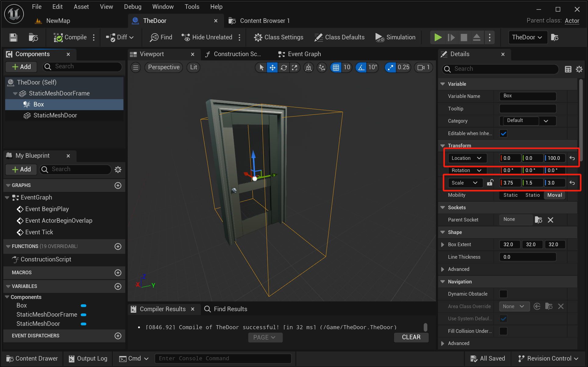Save the blueprint with floppy disk icon
Screen dimensions: 588x367
pyautogui.click(x=13, y=38)
